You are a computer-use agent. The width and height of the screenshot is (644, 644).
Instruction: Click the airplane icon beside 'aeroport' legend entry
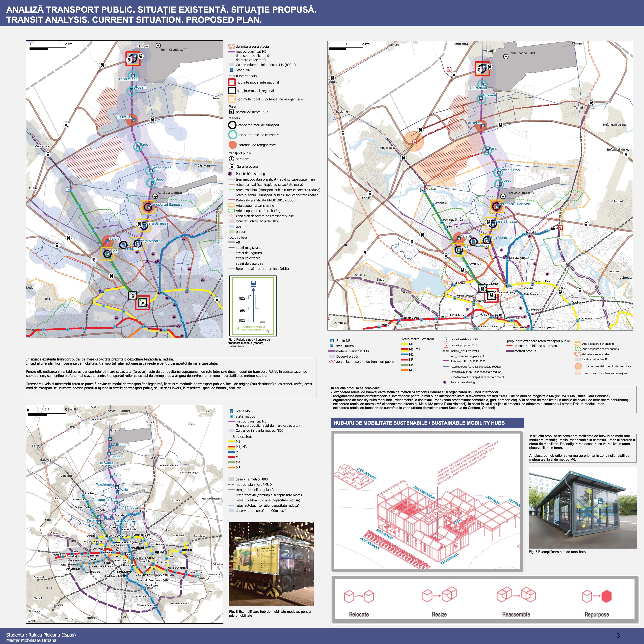[x=231, y=159]
